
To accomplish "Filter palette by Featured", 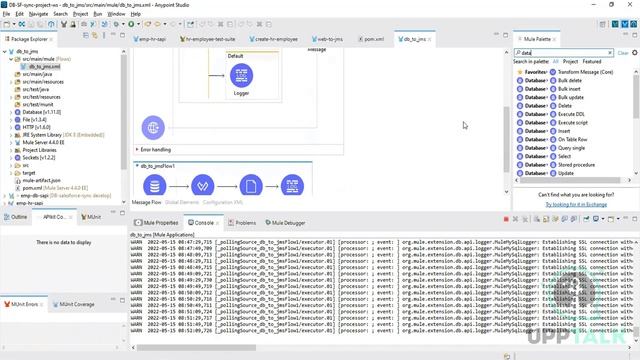I will point(592,62).
